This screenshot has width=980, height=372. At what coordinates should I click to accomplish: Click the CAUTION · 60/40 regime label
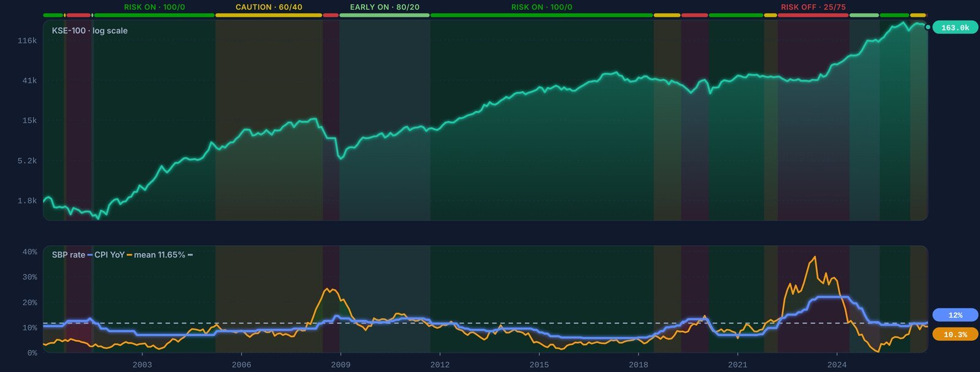click(x=269, y=7)
